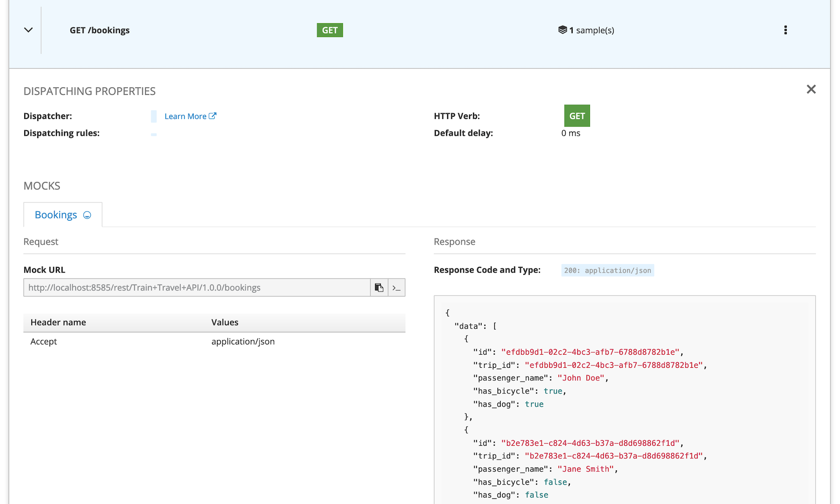Click the GET badge next to HTTP Verb
Image resolution: width=840 pixels, height=504 pixels.
(x=577, y=116)
